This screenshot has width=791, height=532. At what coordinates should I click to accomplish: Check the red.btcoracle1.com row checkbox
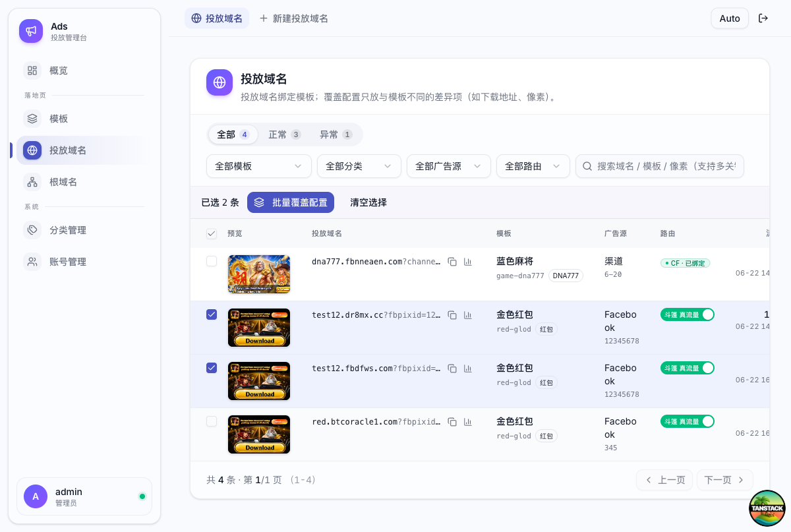[x=212, y=421]
